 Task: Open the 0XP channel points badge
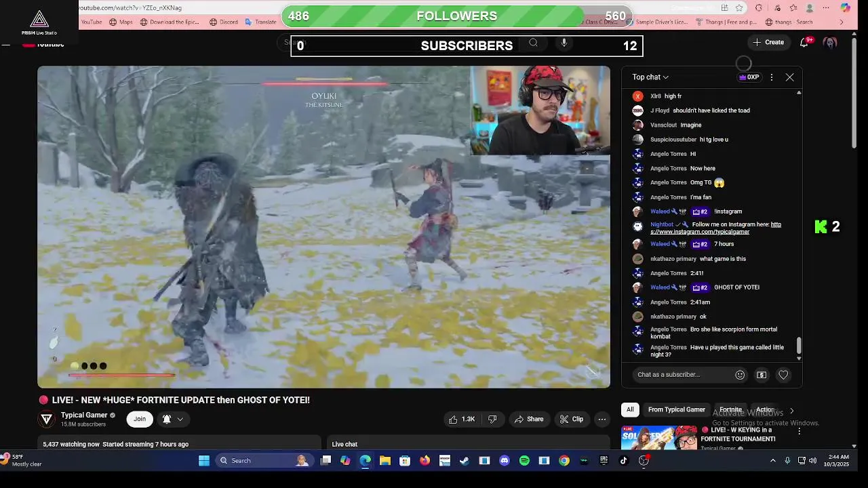coord(749,77)
